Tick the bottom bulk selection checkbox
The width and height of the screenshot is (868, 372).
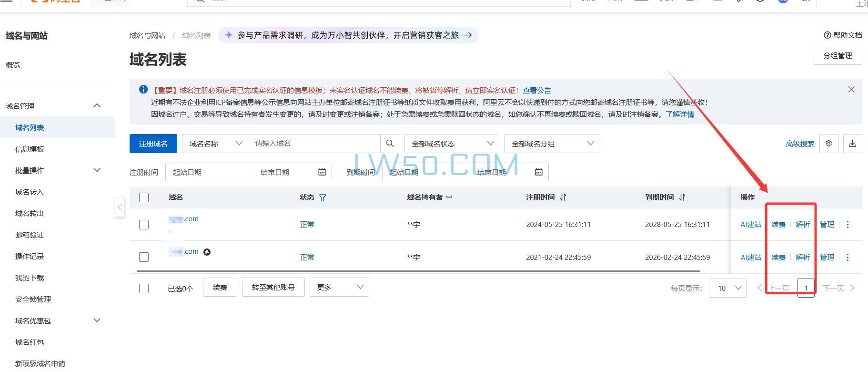[x=144, y=289]
